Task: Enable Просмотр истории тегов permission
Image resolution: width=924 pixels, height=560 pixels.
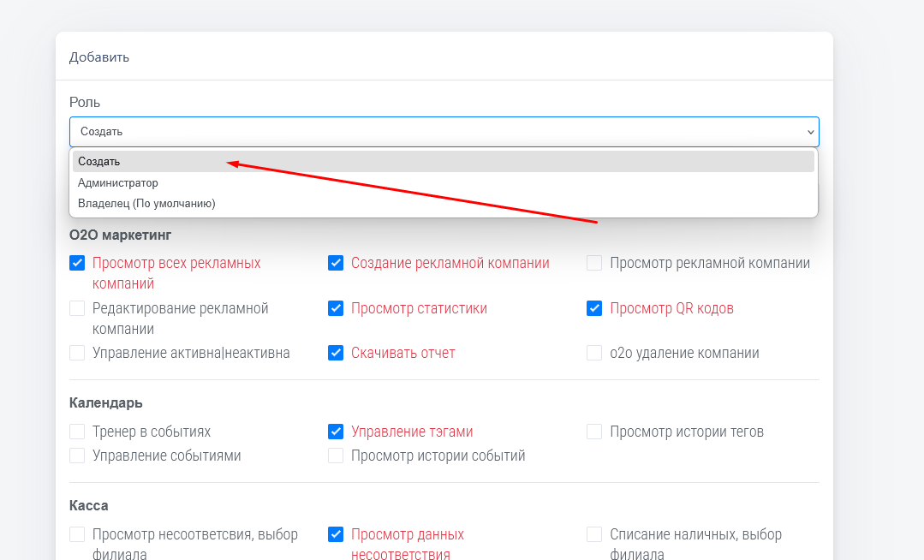Action: click(594, 432)
